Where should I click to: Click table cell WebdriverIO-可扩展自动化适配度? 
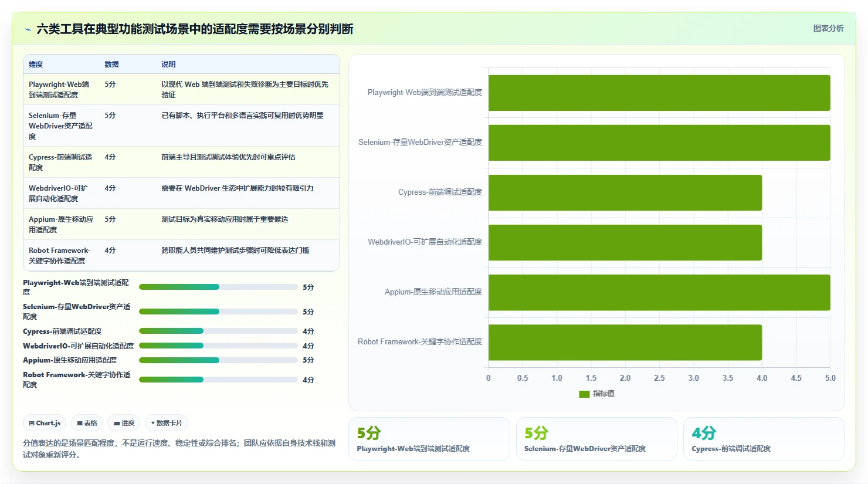coord(61,193)
